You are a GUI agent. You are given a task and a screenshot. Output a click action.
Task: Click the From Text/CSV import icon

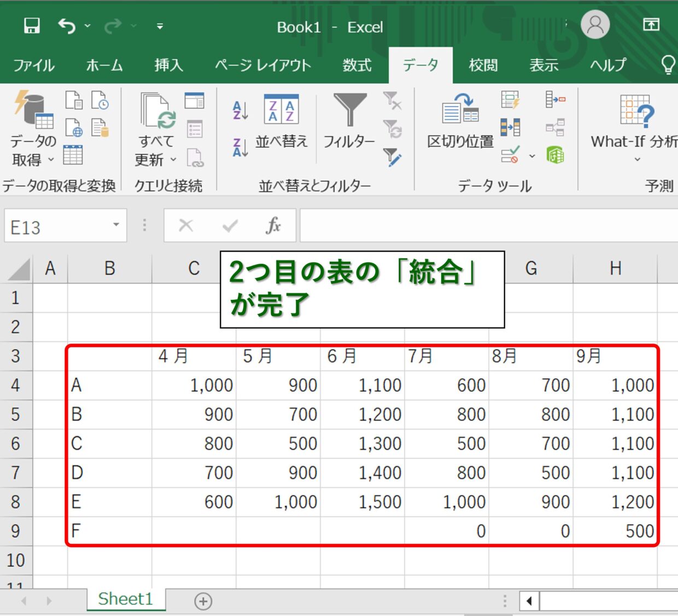74,101
